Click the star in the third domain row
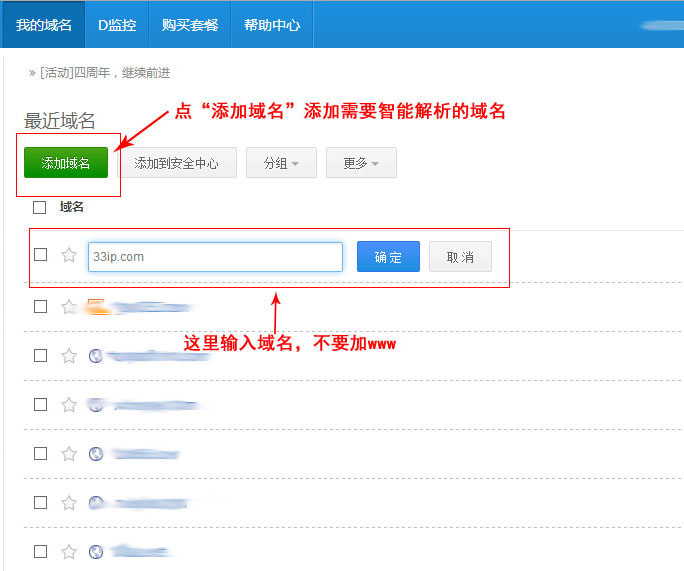This screenshot has height=571, width=684. tap(69, 355)
